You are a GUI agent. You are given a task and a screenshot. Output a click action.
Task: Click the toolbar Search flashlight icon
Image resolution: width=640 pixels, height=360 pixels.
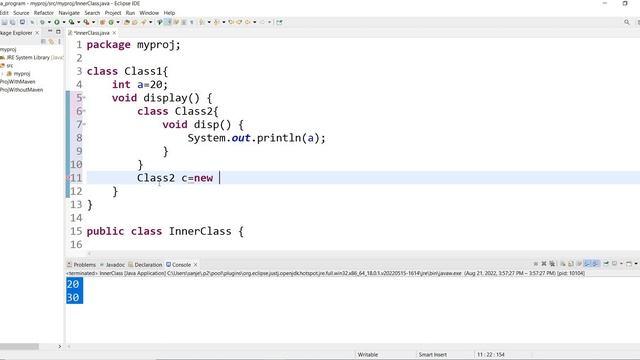click(x=144, y=22)
